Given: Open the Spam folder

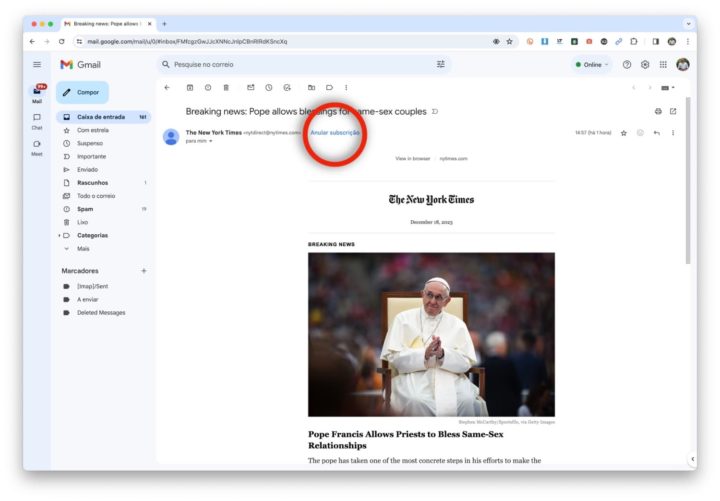Looking at the screenshot, I should point(104,209).
